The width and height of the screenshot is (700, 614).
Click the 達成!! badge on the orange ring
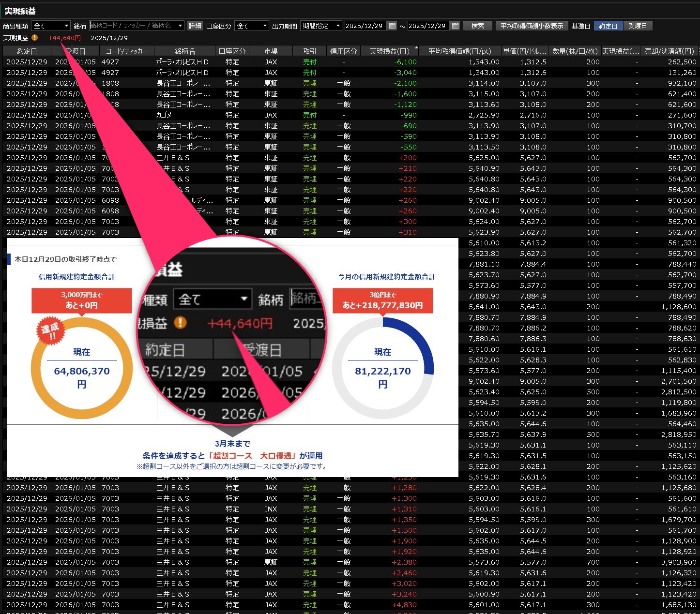pyautogui.click(x=50, y=332)
